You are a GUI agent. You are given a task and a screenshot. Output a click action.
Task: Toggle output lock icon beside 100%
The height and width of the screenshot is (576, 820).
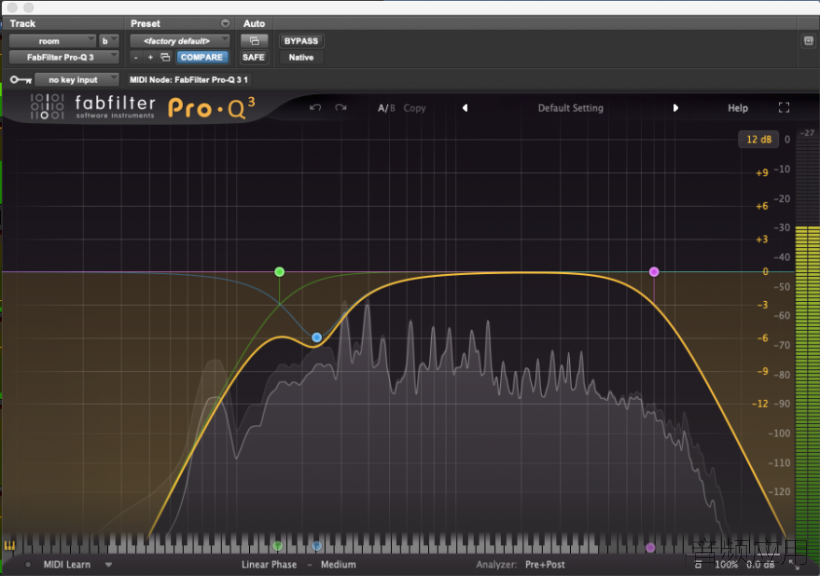coord(698,564)
